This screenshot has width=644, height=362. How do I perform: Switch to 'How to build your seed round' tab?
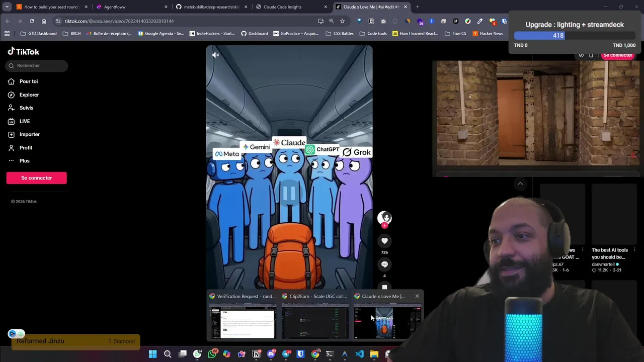coord(50,7)
